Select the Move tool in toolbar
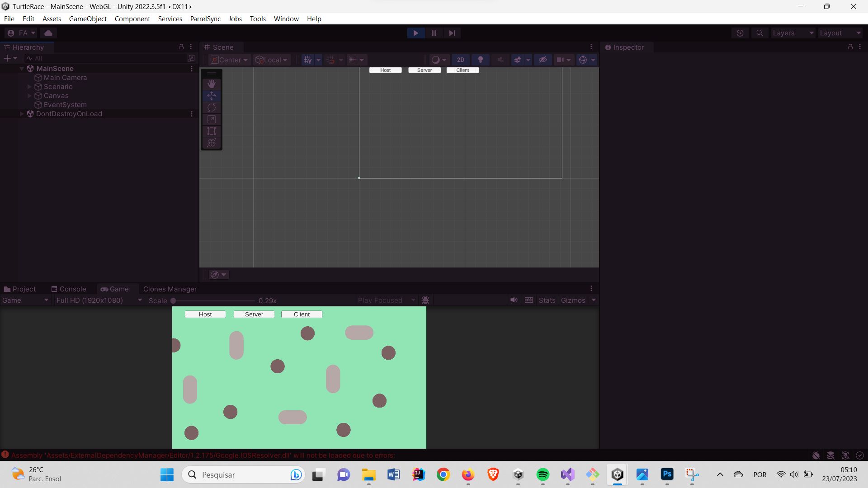The image size is (868, 488). [x=212, y=95]
